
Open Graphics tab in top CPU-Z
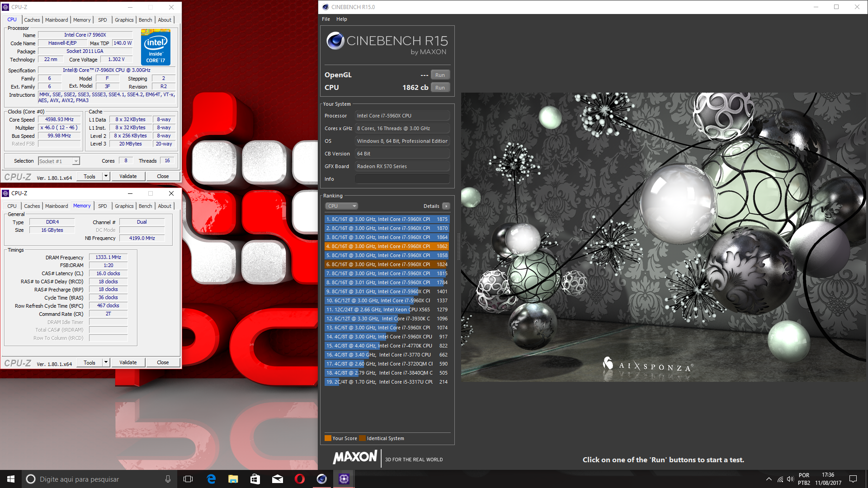tap(124, 20)
